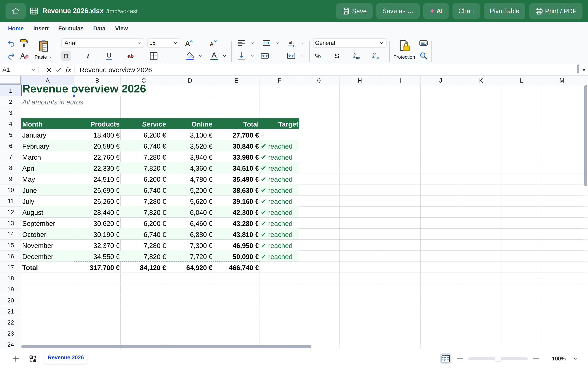
Task: Open the General number format dropdown
Action: 349,43
